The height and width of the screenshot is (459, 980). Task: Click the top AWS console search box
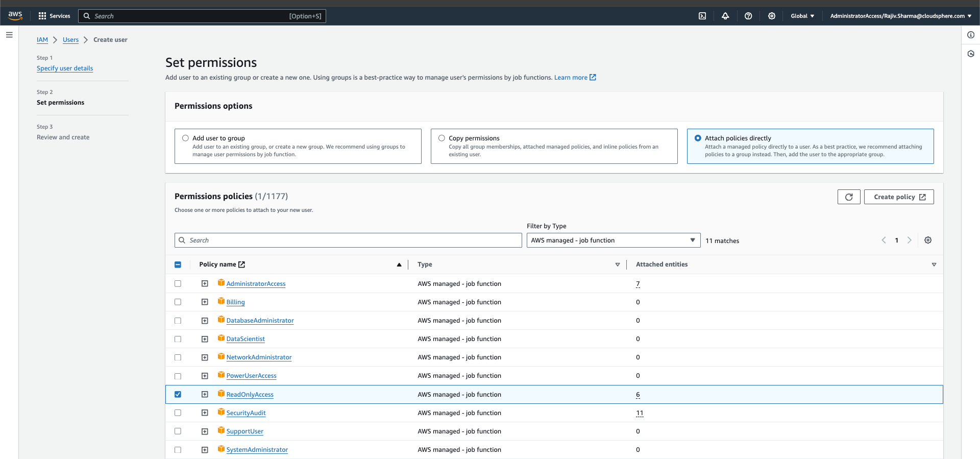[202, 16]
